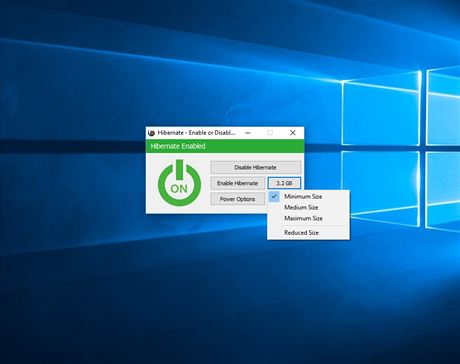Click the green ON power icon
Viewport: 460px width, 364px height.
[x=179, y=183]
